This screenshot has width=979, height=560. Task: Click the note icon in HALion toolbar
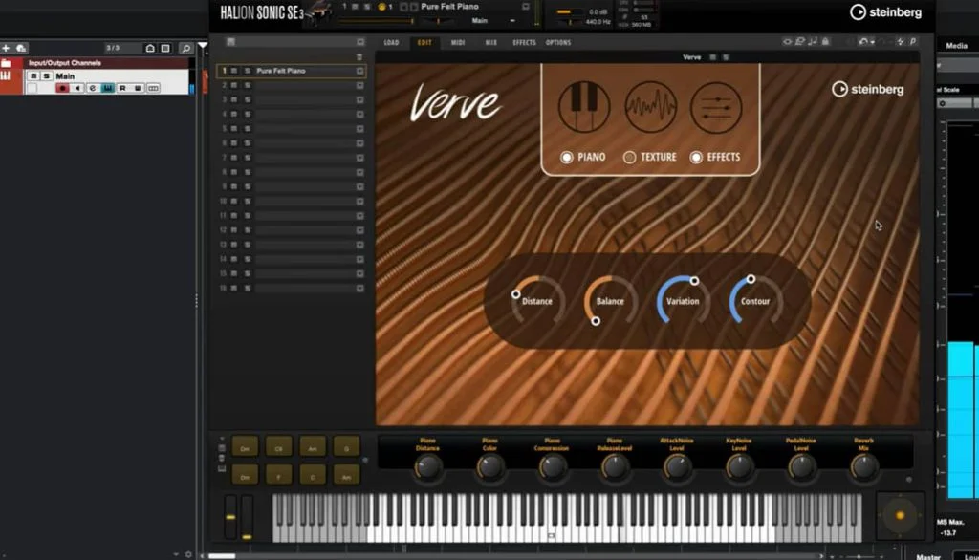[813, 42]
